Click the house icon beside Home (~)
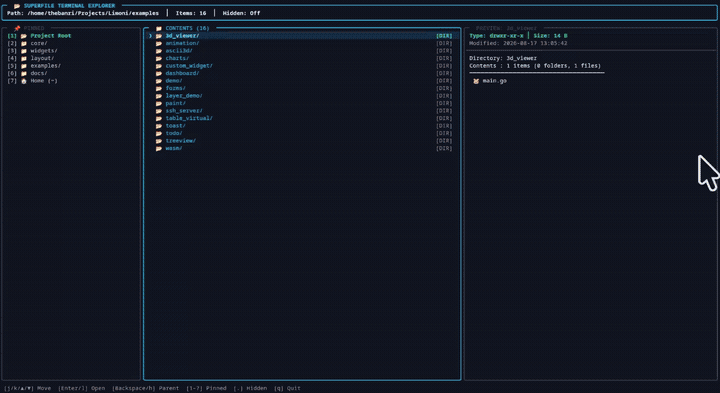 click(24, 81)
